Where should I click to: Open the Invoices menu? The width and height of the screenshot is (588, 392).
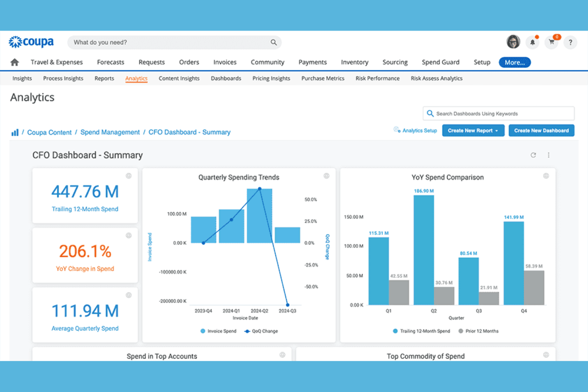coord(225,62)
